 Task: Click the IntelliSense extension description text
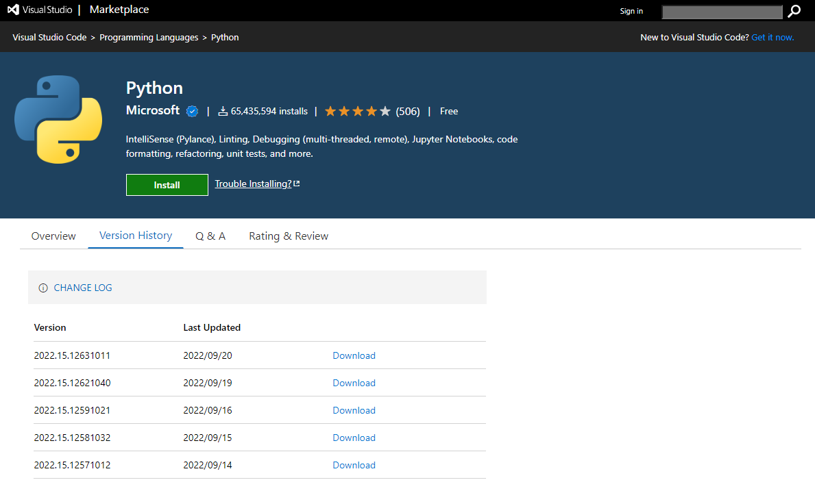[x=321, y=147]
